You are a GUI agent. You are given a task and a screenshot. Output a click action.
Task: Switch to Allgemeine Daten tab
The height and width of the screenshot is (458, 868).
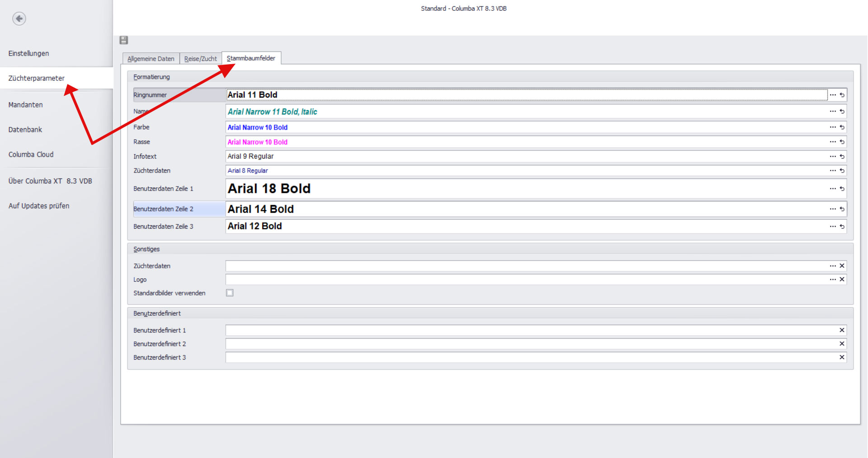151,59
